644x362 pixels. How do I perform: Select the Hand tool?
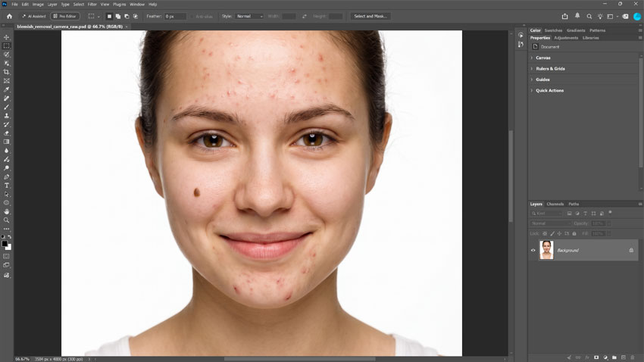tap(7, 211)
